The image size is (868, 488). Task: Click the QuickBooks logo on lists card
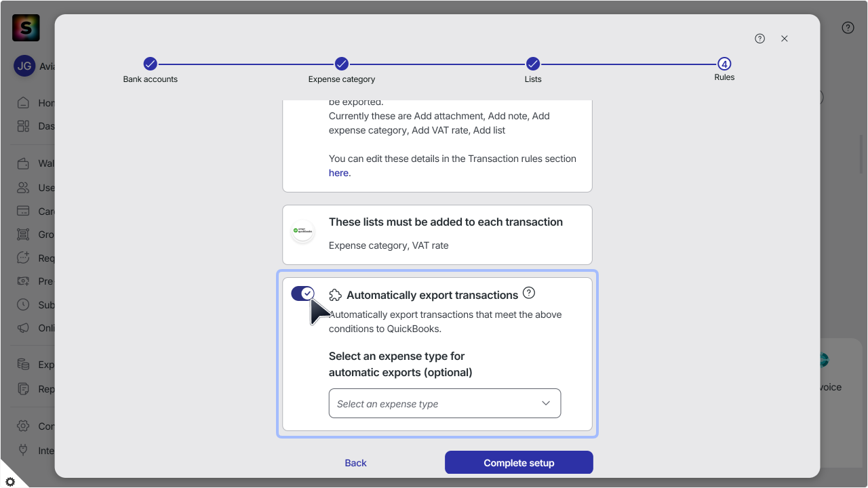tap(302, 231)
